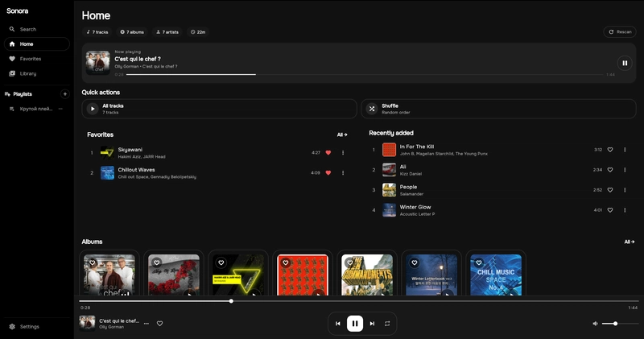
Task: Open All link in Albums section
Action: tap(630, 242)
